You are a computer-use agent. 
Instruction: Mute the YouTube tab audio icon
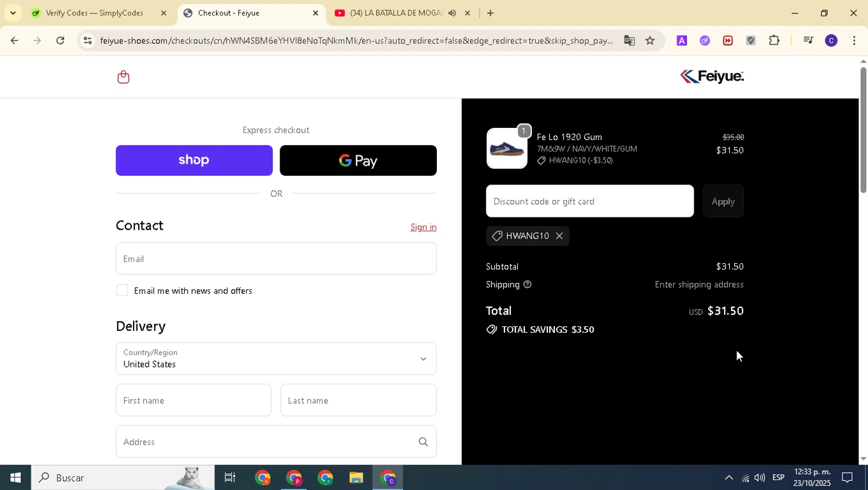452,13
